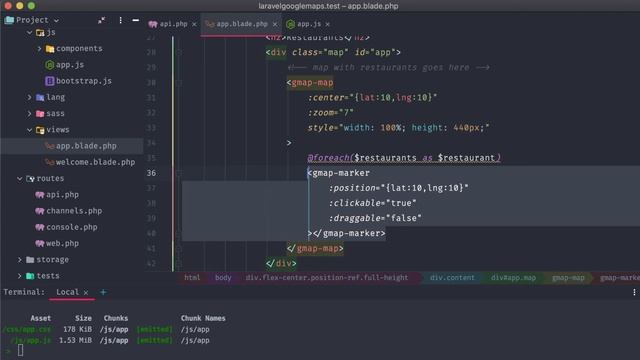The height and width of the screenshot is (360, 640).
Task: Close the app.blade.php editor tab
Action: 275,24
